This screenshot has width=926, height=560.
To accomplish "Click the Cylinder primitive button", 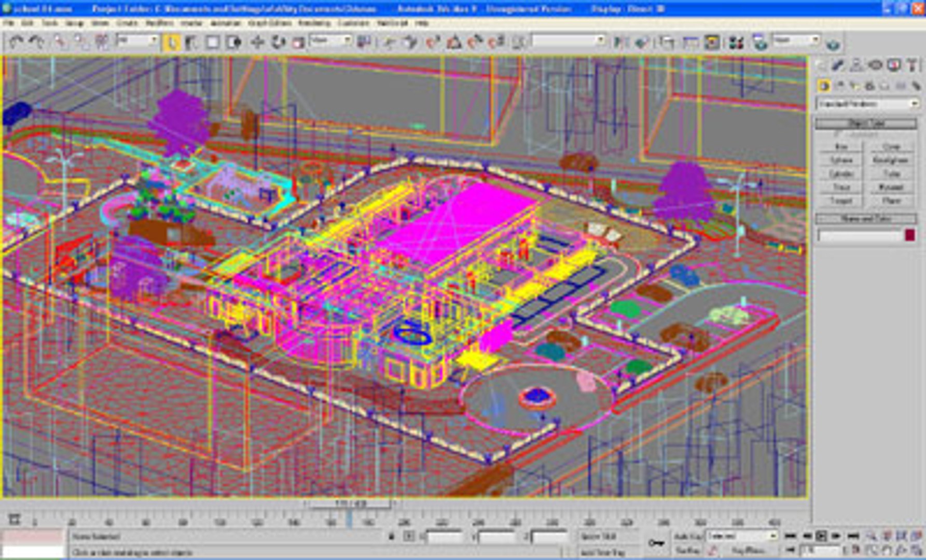I will click(x=841, y=174).
